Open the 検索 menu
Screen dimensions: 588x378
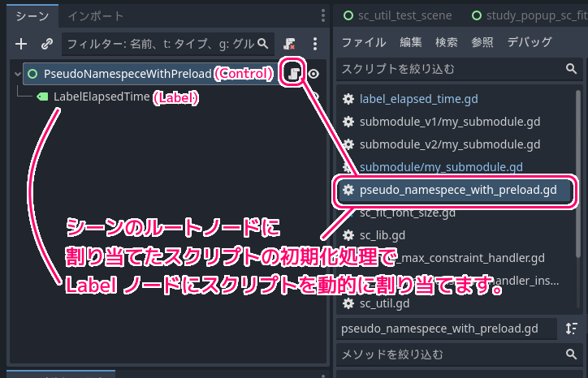tap(446, 42)
